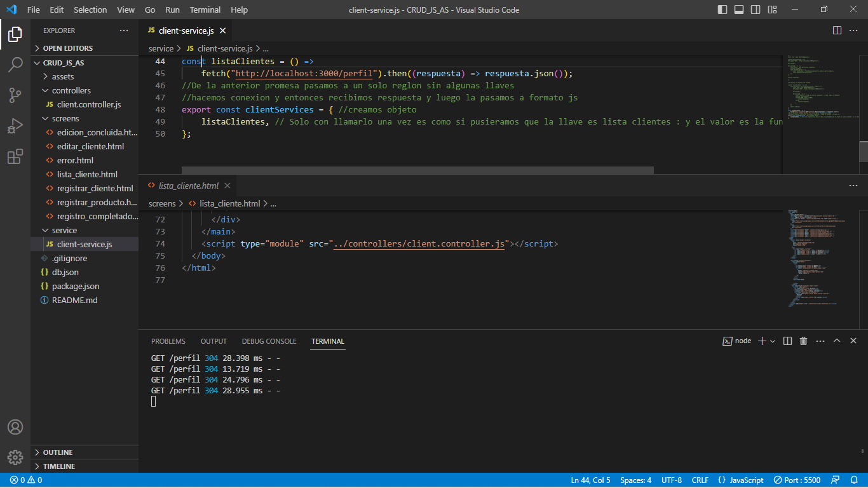Split the terminal panel
This screenshot has height=488, width=868.
787,341
